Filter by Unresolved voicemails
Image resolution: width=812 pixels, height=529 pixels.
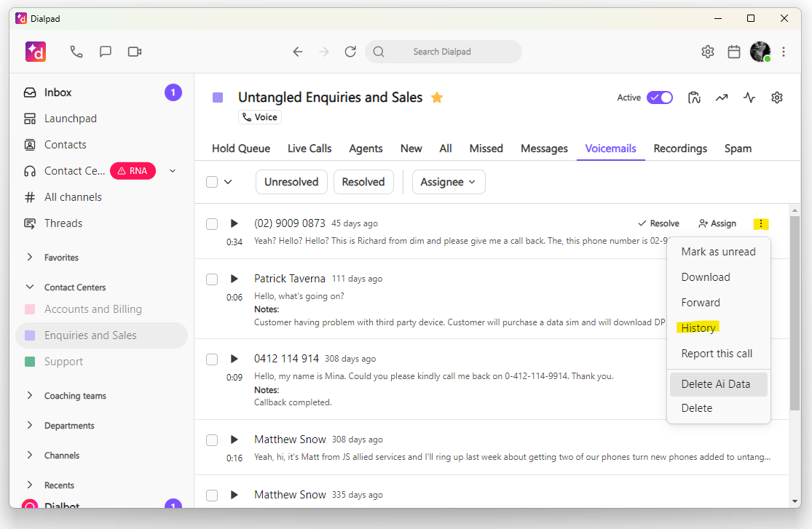(x=291, y=182)
